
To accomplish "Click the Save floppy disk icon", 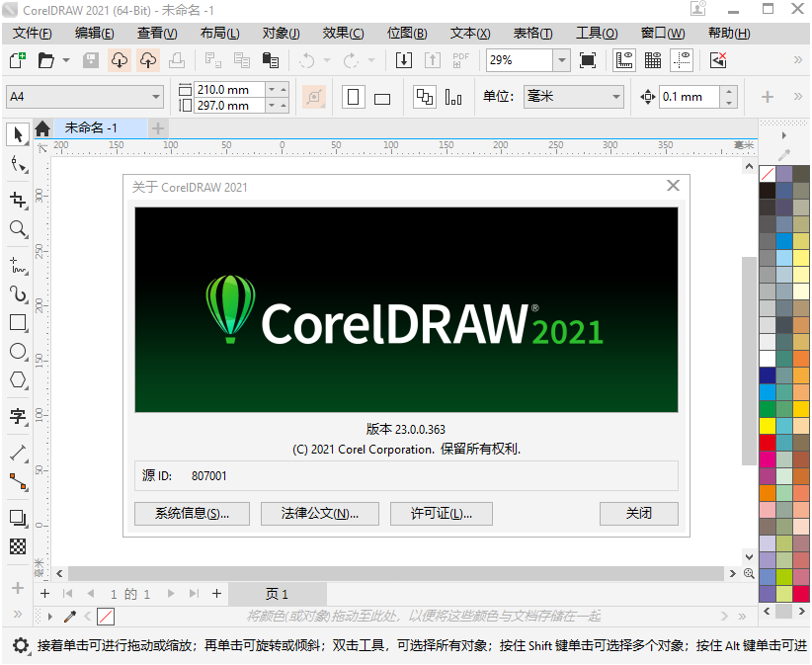I will (91, 60).
